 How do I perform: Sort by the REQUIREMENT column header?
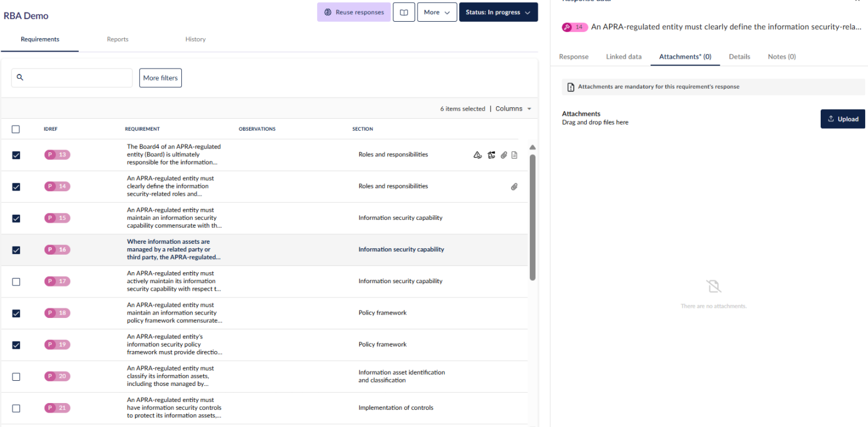point(143,129)
